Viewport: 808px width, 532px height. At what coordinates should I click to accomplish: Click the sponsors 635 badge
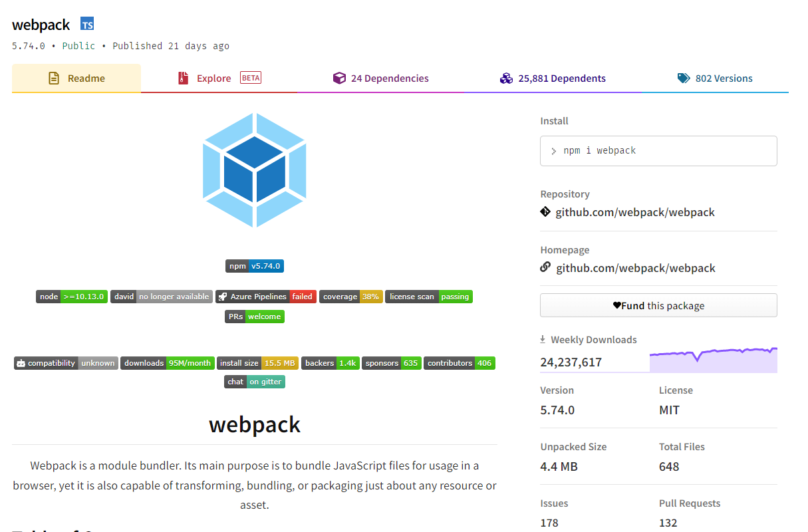coord(392,363)
